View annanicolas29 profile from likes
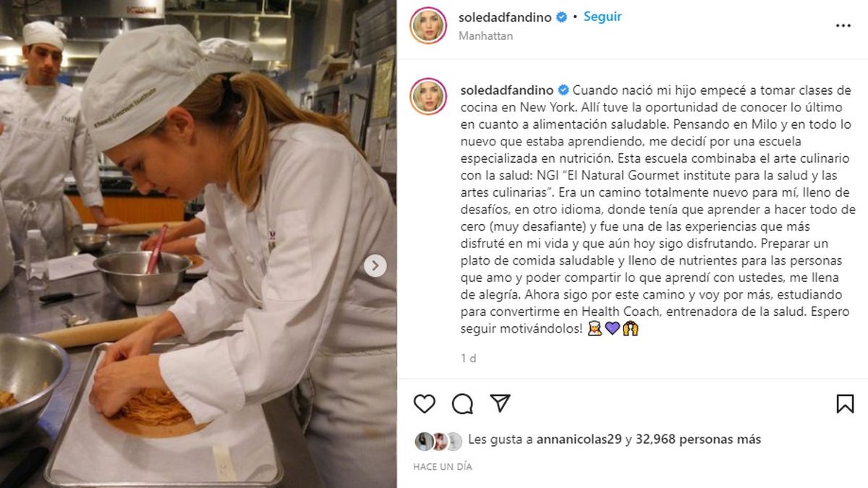The height and width of the screenshot is (488, 868). (x=579, y=439)
